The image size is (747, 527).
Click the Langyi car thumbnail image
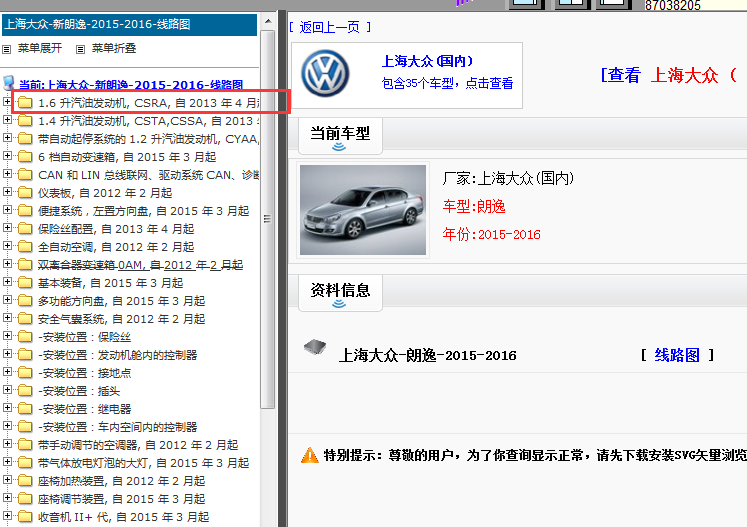coord(363,210)
